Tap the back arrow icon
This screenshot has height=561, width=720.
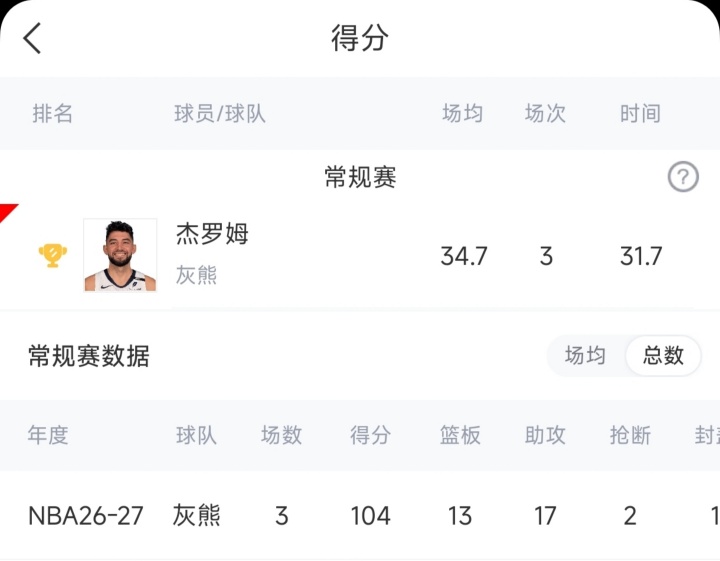coord(32,38)
